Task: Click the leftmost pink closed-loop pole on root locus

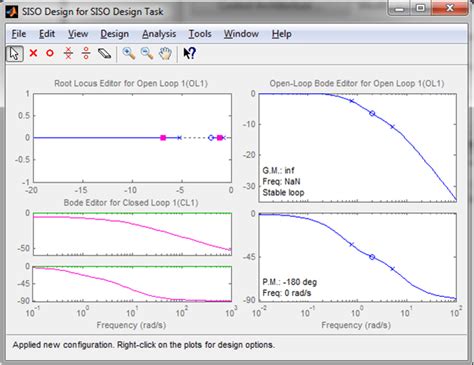Action: pos(163,138)
